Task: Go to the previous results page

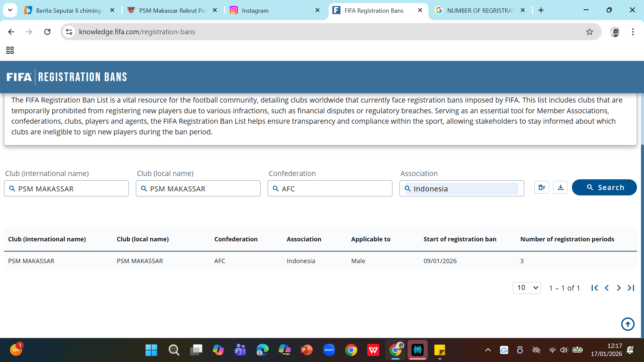Action: [x=607, y=288]
